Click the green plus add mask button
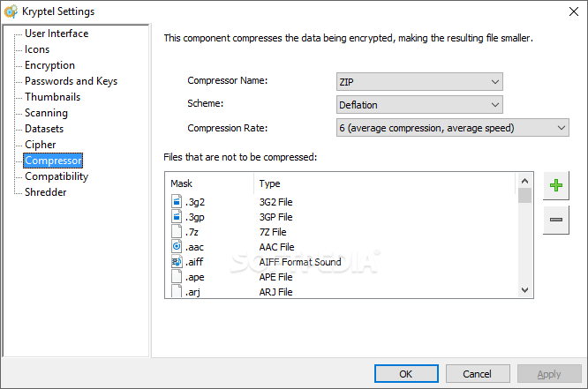588x389 pixels. point(555,185)
